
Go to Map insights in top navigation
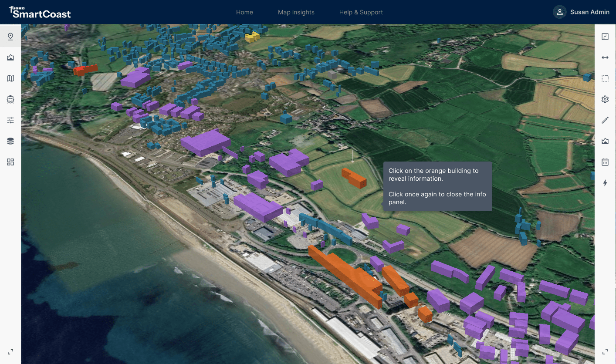pyautogui.click(x=296, y=12)
